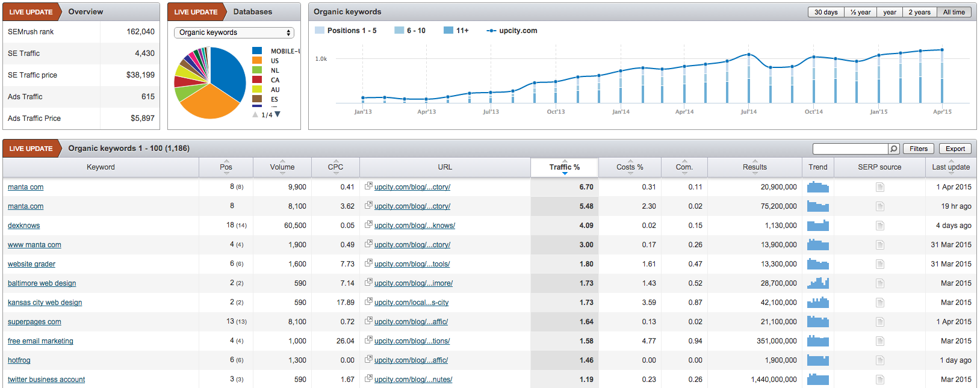Click external-link icon in baltimore web design row
The image size is (980, 388).
368,282
